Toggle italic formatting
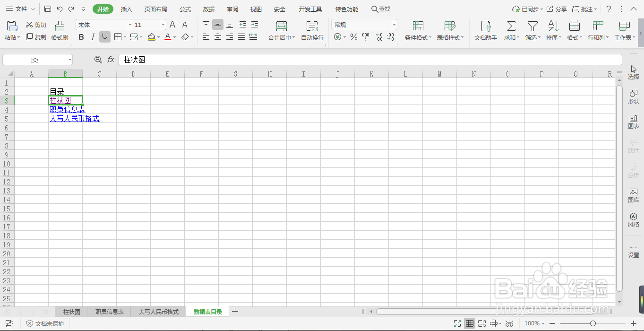Screen dimensions: 644x331 [93, 37]
